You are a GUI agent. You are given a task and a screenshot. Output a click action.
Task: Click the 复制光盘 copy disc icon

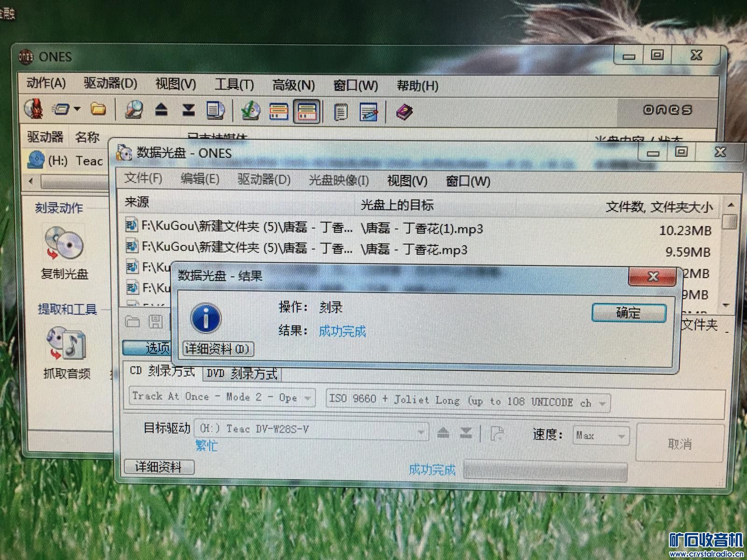tap(64, 244)
